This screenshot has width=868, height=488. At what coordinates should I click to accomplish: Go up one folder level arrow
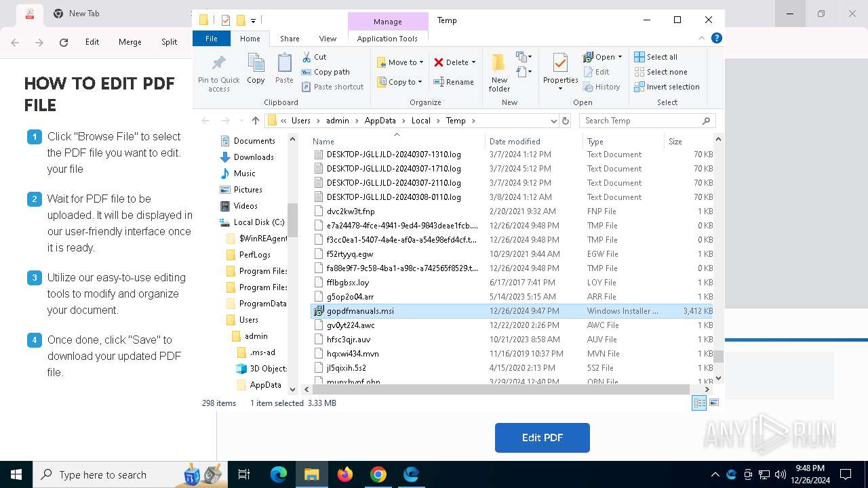coord(255,121)
